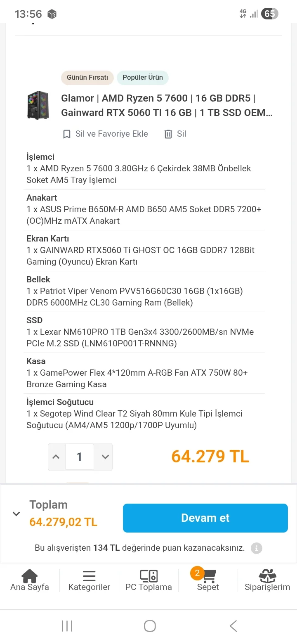Viewport: 297px width, 644px height.
Task: Decrease product quantity with down arrow
Action: pos(105,457)
